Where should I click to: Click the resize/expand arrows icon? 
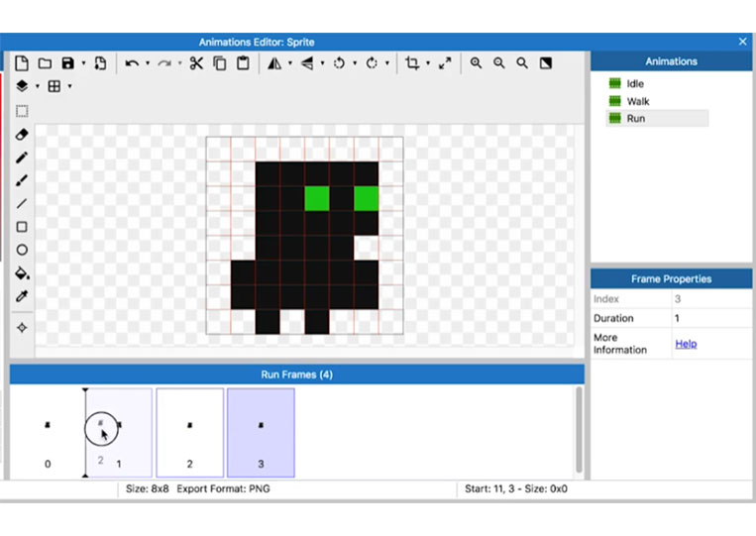[x=445, y=63]
